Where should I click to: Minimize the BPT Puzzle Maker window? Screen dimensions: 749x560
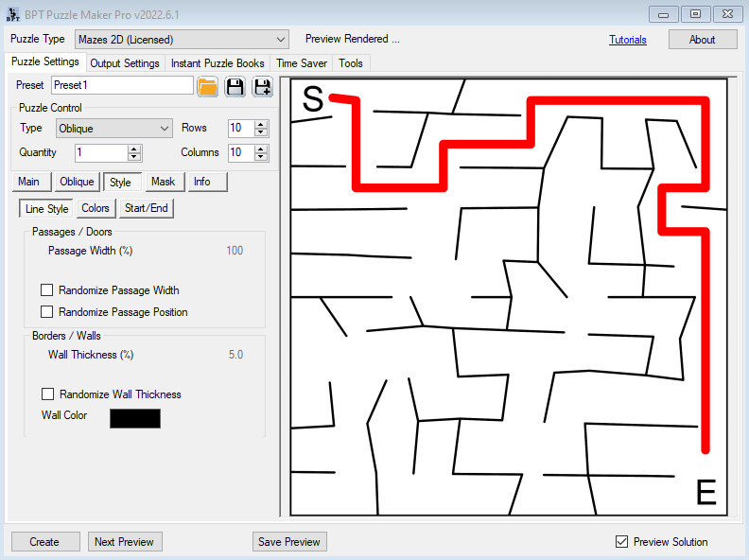coord(664,14)
